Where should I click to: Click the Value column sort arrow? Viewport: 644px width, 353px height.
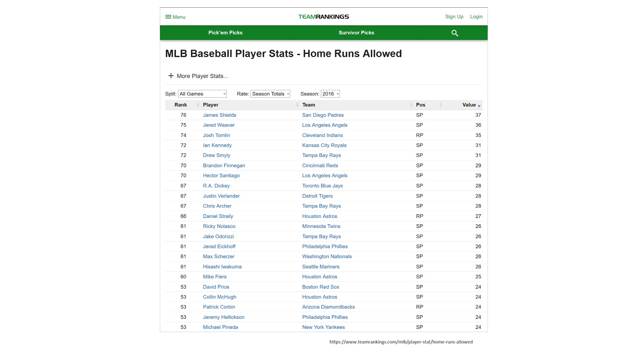click(479, 105)
